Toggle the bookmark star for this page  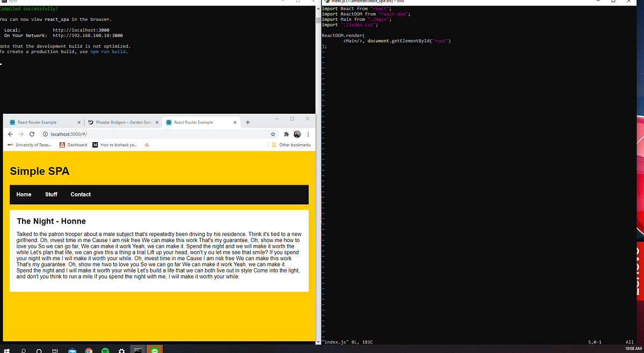point(274,134)
